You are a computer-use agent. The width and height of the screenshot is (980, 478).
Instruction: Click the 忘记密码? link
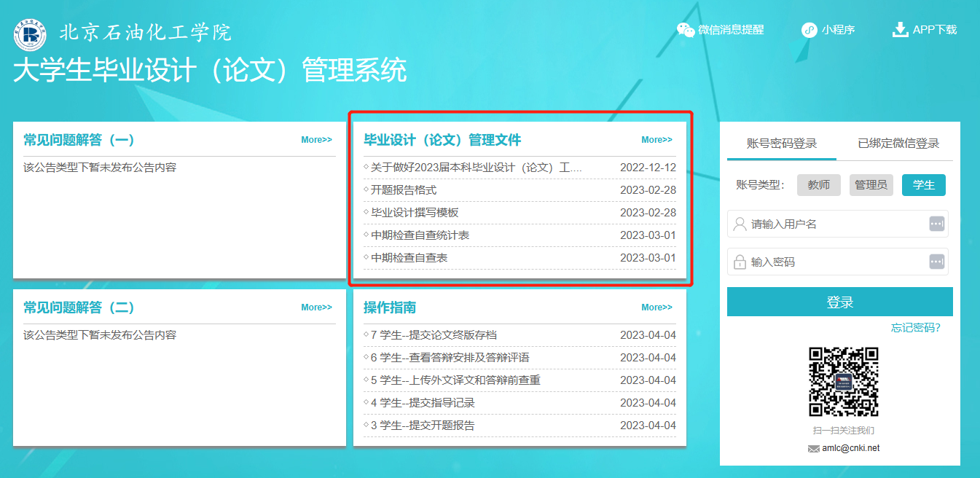tap(915, 328)
